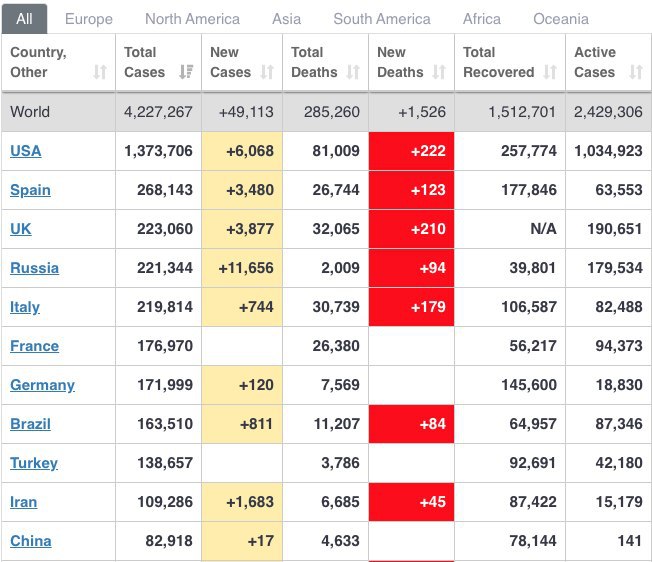652x562 pixels.
Task: Open the Germany country link
Action: 42,385
